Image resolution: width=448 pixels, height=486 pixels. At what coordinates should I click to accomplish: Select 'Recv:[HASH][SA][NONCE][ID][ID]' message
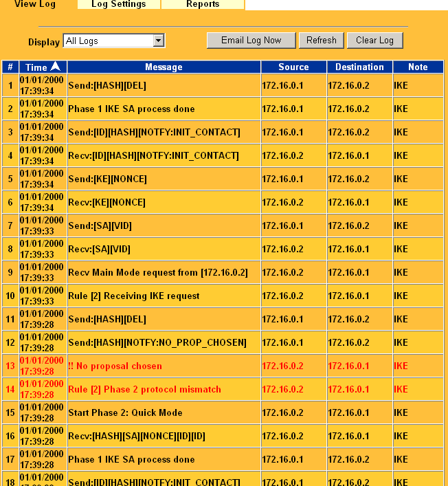click(x=137, y=436)
